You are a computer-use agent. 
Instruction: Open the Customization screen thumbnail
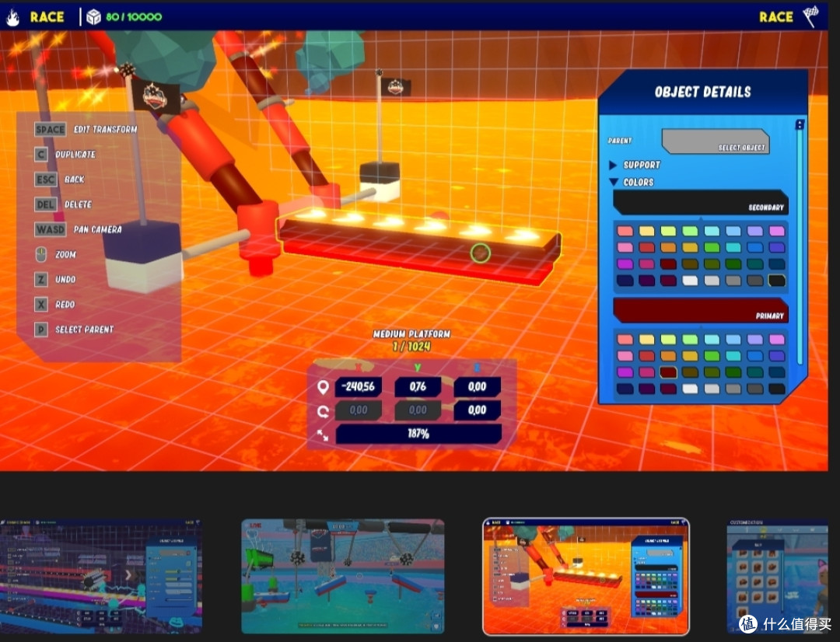tap(777, 576)
